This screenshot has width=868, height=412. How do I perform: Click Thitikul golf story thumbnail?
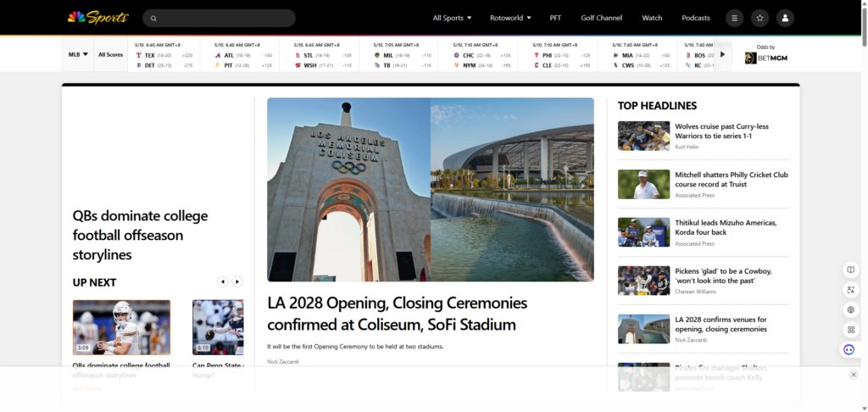[x=644, y=232]
